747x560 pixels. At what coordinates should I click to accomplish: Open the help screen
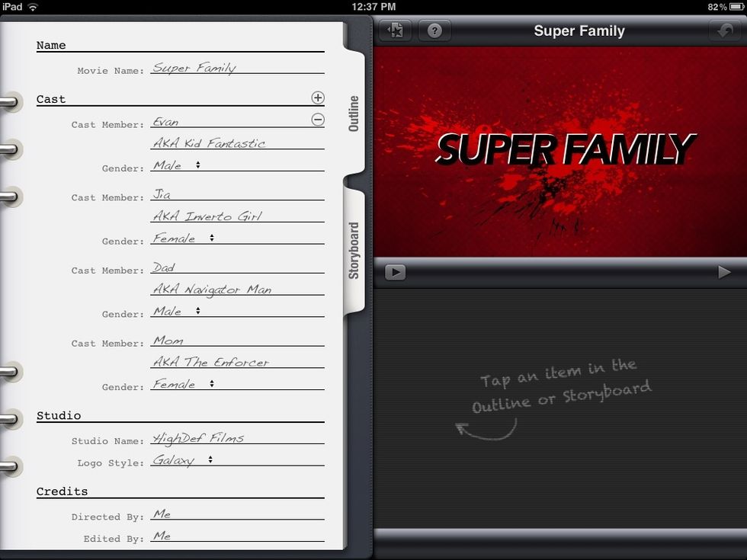(x=434, y=31)
